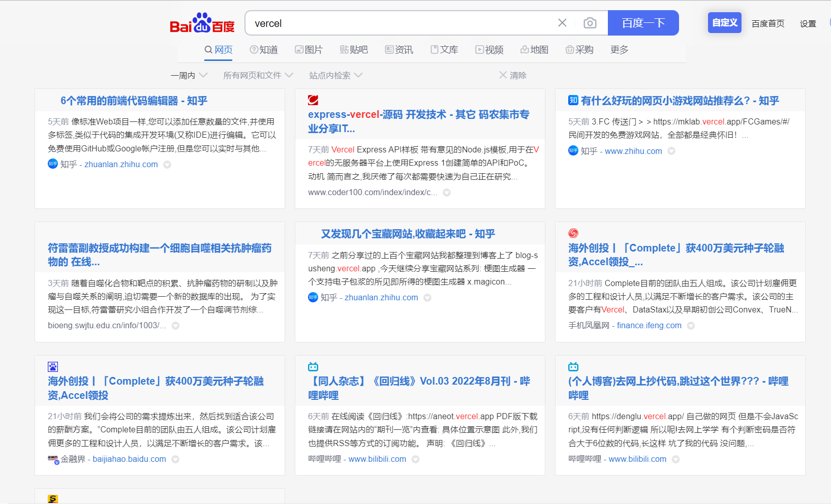Switch to the 资讯 tab
This screenshot has width=831, height=504.
399,49
